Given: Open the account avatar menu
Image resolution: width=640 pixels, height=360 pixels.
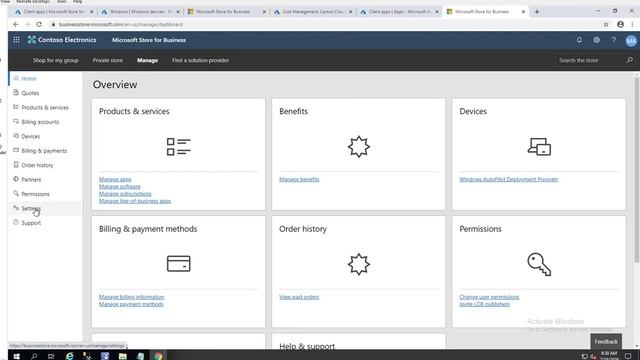Looking at the screenshot, I should tap(631, 40).
